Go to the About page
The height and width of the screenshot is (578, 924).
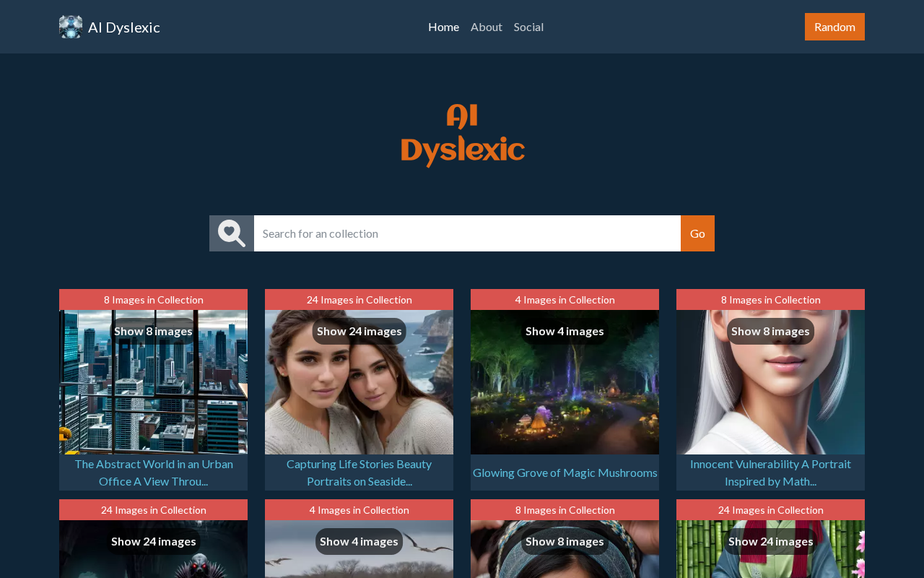pyautogui.click(x=487, y=27)
